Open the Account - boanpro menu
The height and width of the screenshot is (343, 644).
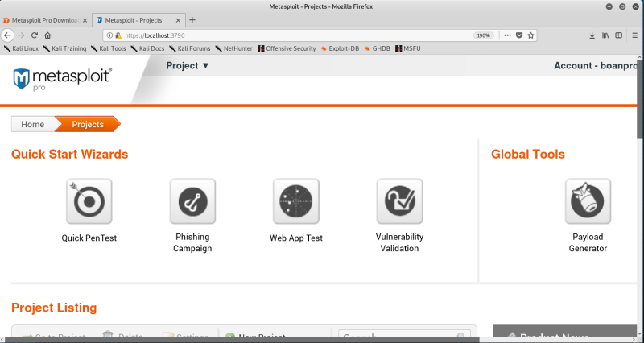(x=596, y=66)
